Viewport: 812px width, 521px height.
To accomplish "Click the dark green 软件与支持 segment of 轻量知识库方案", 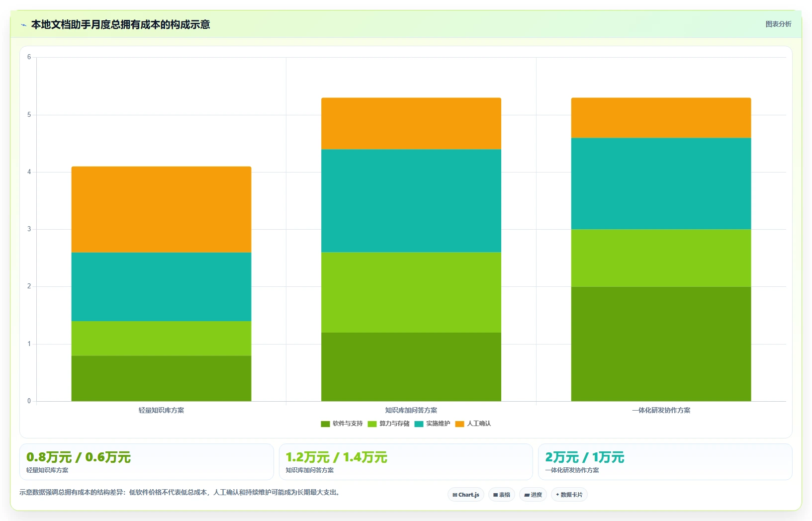I will (x=161, y=378).
